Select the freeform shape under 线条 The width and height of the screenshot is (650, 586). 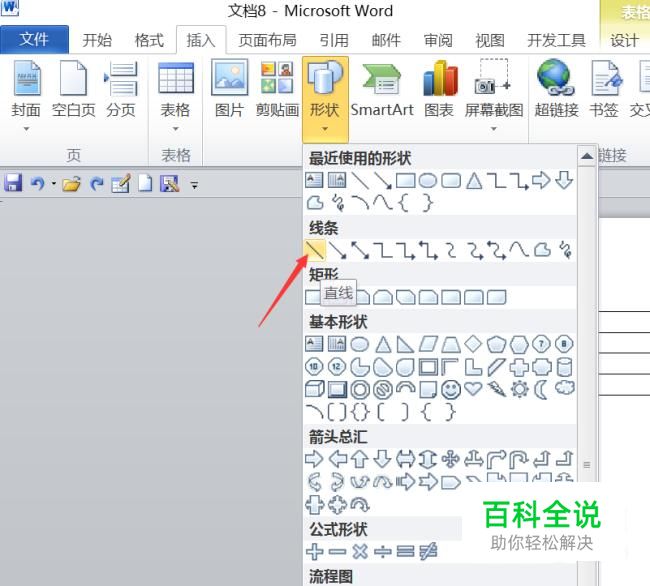click(542, 250)
